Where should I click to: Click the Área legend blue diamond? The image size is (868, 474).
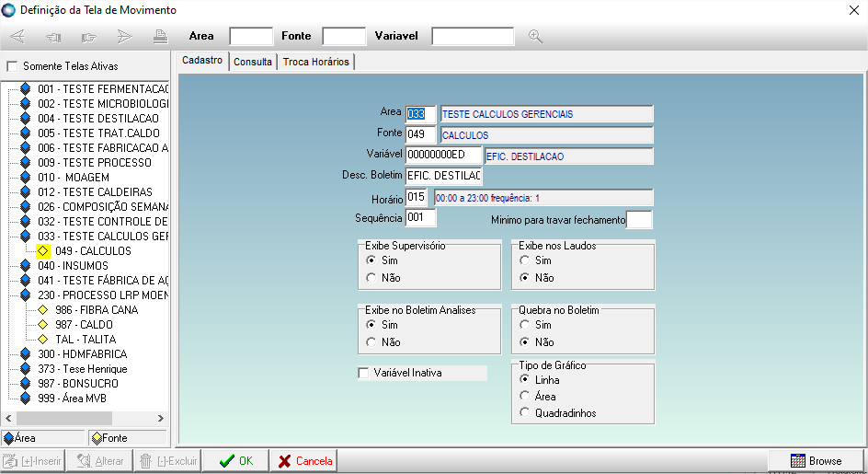8,438
